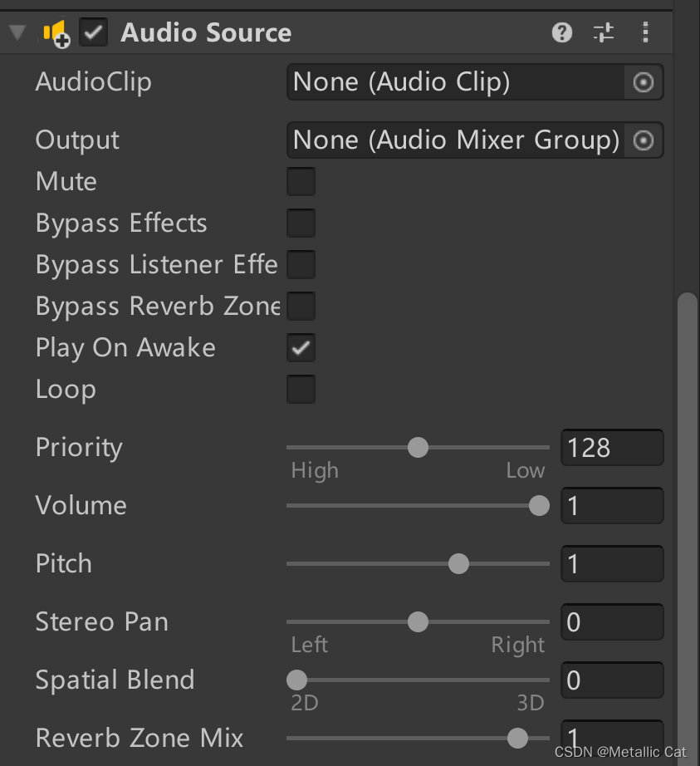Click the Priority slider handle

(418, 448)
